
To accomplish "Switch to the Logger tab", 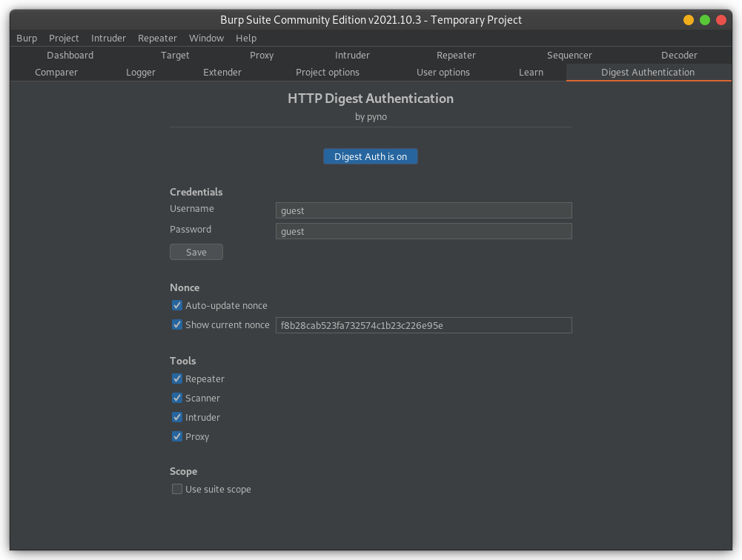I will (141, 73).
